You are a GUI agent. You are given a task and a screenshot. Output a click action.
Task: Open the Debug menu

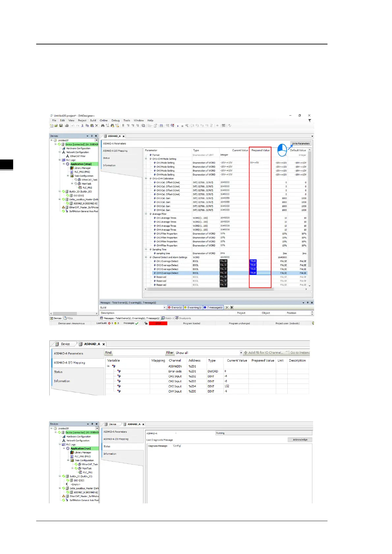(x=116, y=120)
